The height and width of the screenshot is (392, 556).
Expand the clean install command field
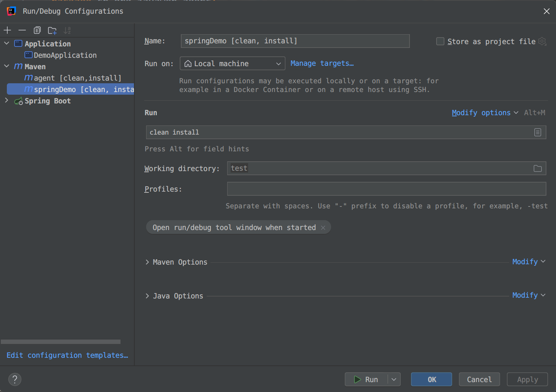(x=537, y=132)
